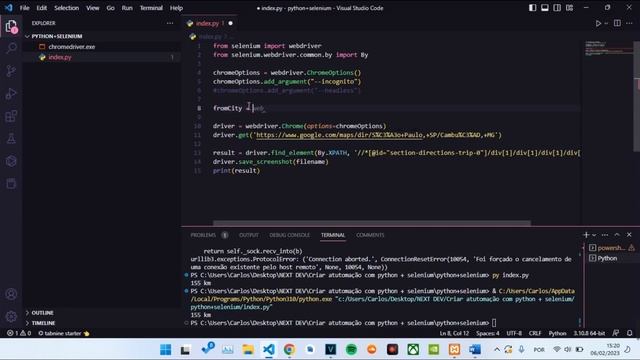Toggle secondary side bar visibility

(x=557, y=8)
